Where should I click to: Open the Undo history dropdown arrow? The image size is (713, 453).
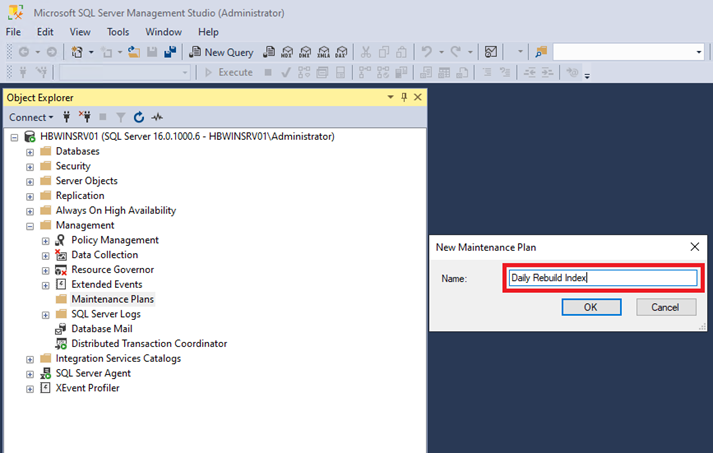coord(441,52)
